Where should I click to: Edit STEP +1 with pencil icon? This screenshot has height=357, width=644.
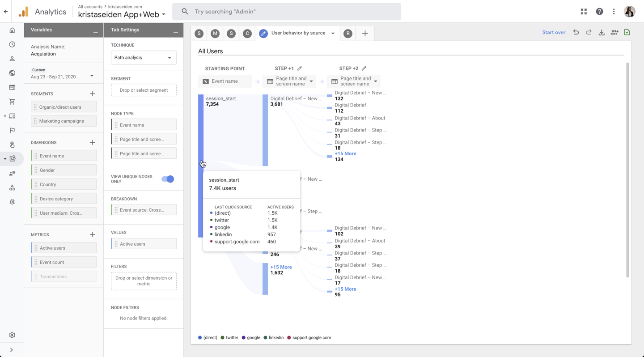[300, 68]
